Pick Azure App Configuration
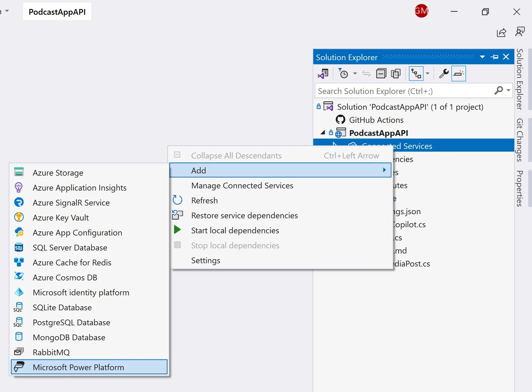This screenshot has width=532, height=392. pyautogui.click(x=89, y=233)
